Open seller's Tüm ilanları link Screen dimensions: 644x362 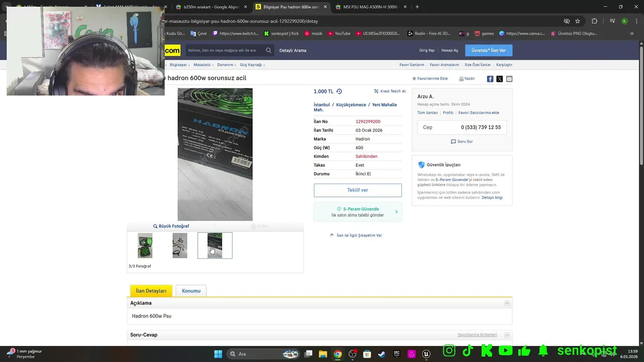coord(428,113)
